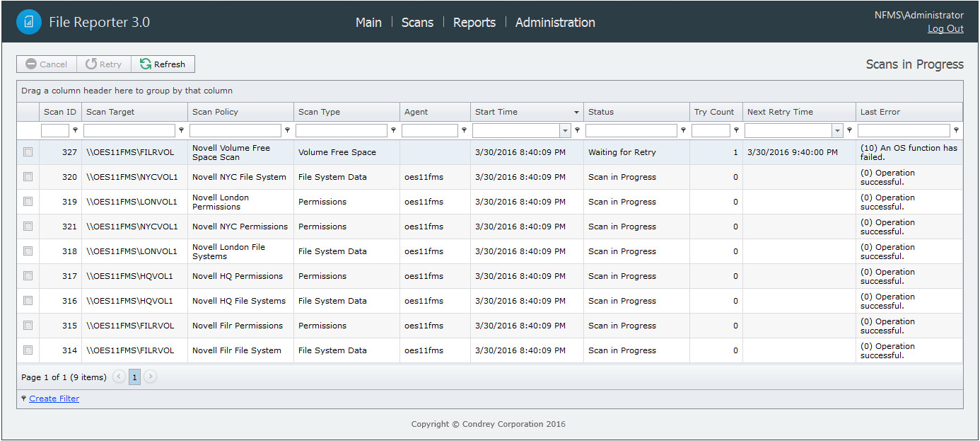Open the Last Error filter funnel icon
This screenshot has width=980, height=441.
[x=956, y=130]
